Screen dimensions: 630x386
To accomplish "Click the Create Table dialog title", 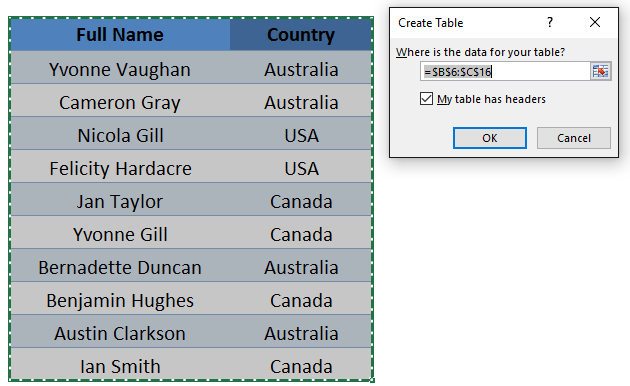I will 430,23.
